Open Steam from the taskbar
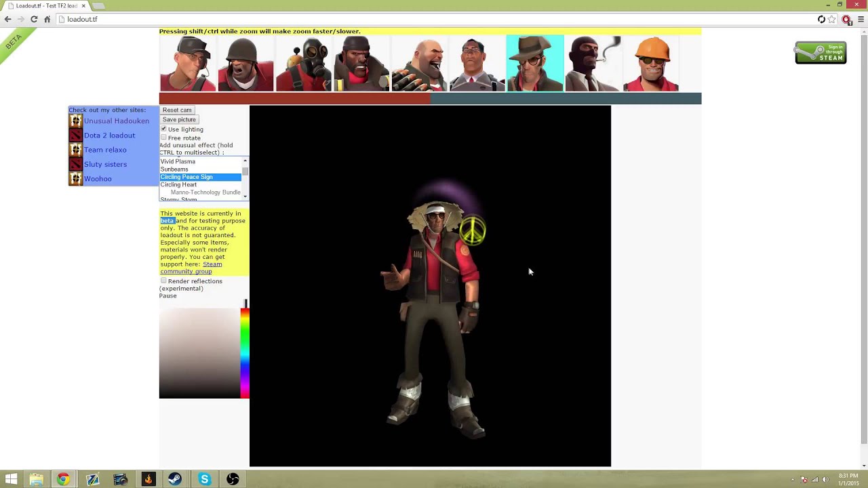The image size is (868, 488). point(176,479)
